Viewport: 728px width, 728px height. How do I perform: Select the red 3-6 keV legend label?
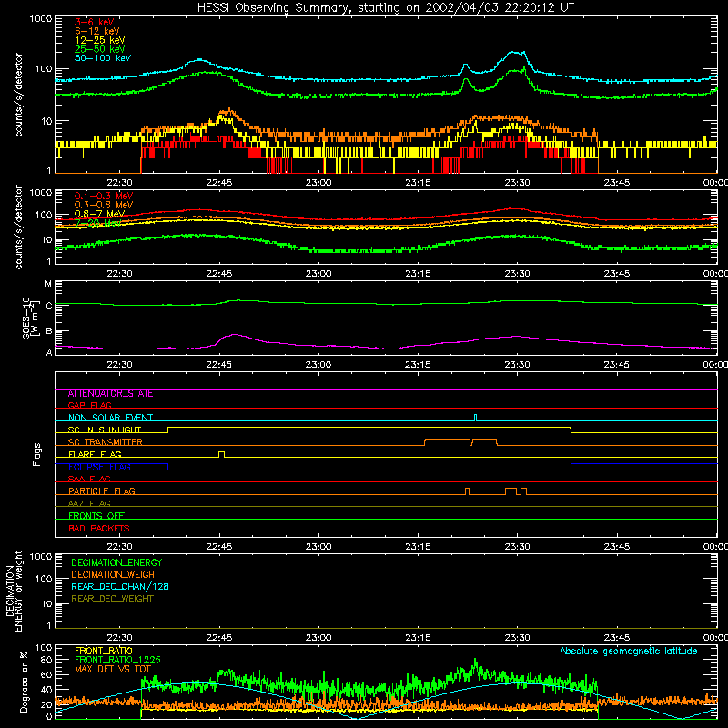click(x=95, y=22)
